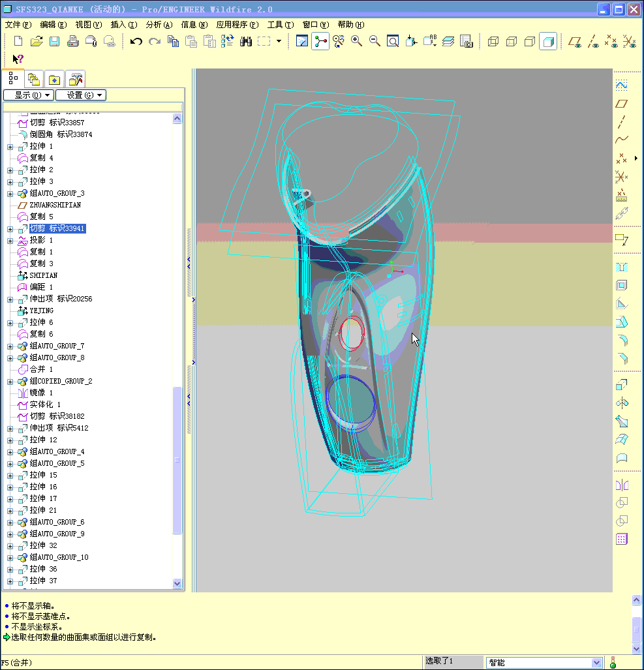Select the Mirror tool in right toolbar
The width and height of the screenshot is (644, 670).
point(622,485)
